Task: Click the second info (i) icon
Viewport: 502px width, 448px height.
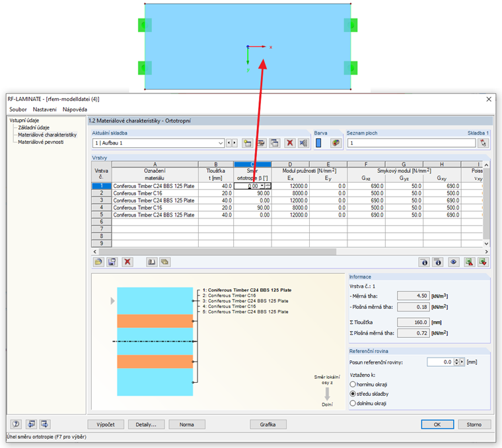Action: click(x=438, y=262)
